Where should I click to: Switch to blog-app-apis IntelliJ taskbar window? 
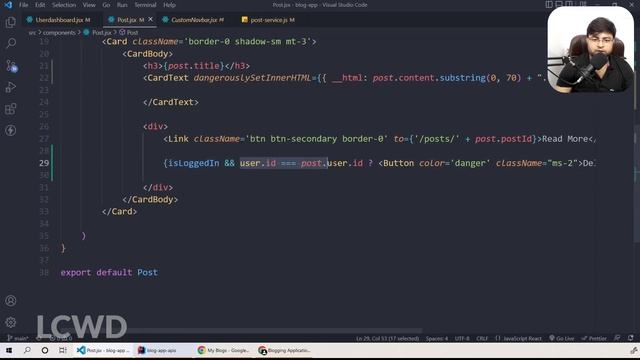pyautogui.click(x=162, y=350)
